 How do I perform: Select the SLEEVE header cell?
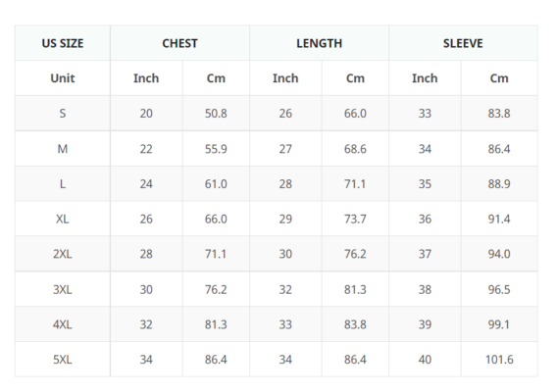pyautogui.click(x=463, y=43)
